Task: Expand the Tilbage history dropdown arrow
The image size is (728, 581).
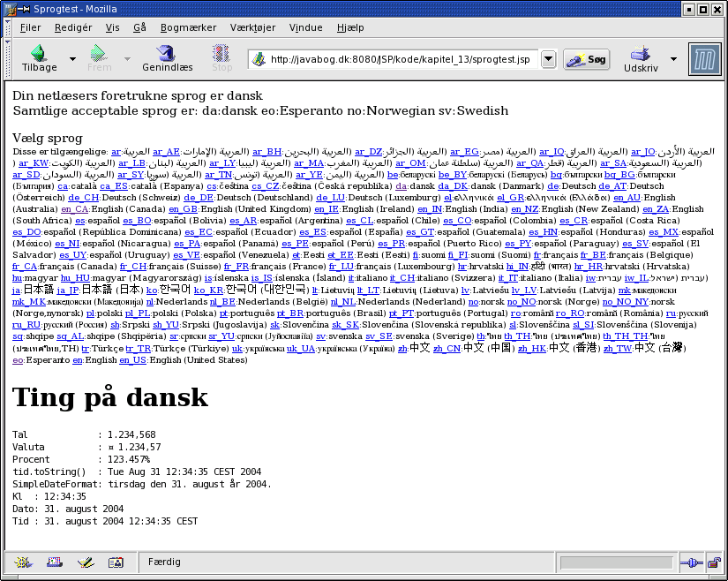Action: click(x=71, y=60)
